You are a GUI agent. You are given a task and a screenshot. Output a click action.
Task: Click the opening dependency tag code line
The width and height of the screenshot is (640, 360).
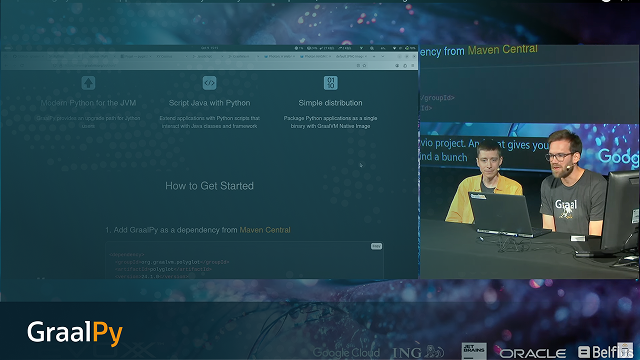[x=127, y=255]
